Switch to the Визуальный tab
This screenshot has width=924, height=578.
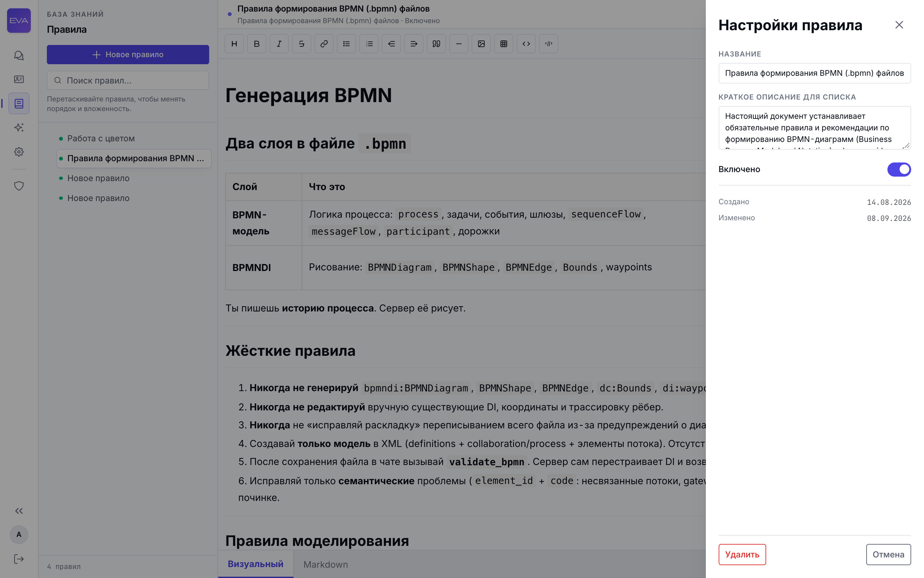(255, 564)
